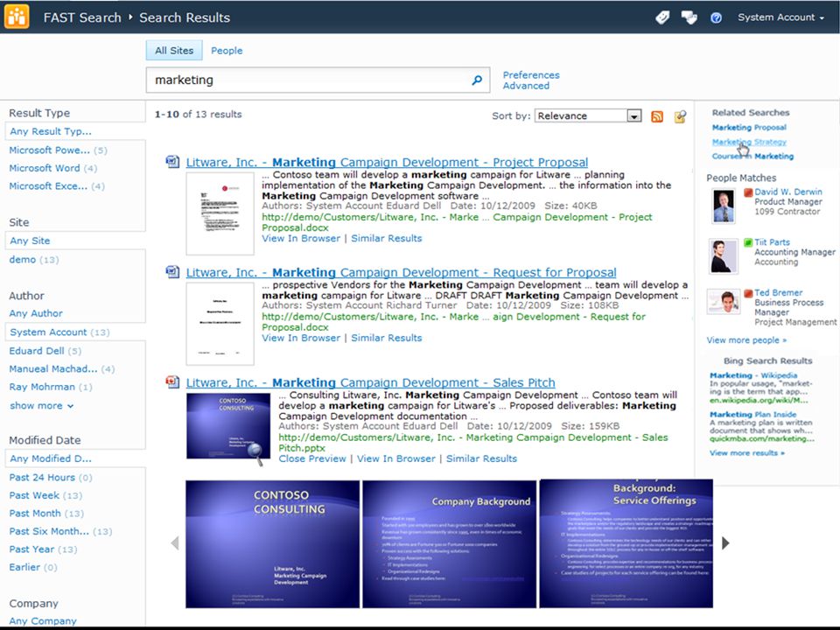840x630 pixels.
Task: Click the header icon left of the help icon
Action: click(689, 17)
